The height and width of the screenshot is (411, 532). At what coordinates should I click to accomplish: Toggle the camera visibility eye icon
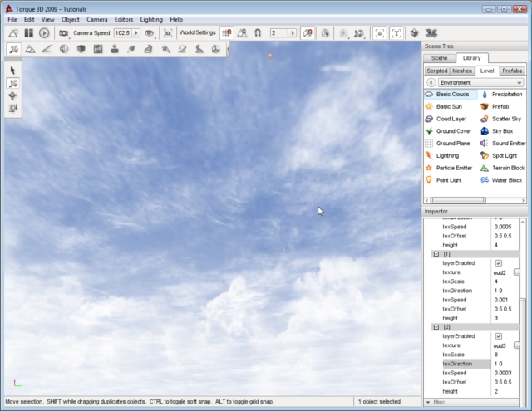(150, 32)
